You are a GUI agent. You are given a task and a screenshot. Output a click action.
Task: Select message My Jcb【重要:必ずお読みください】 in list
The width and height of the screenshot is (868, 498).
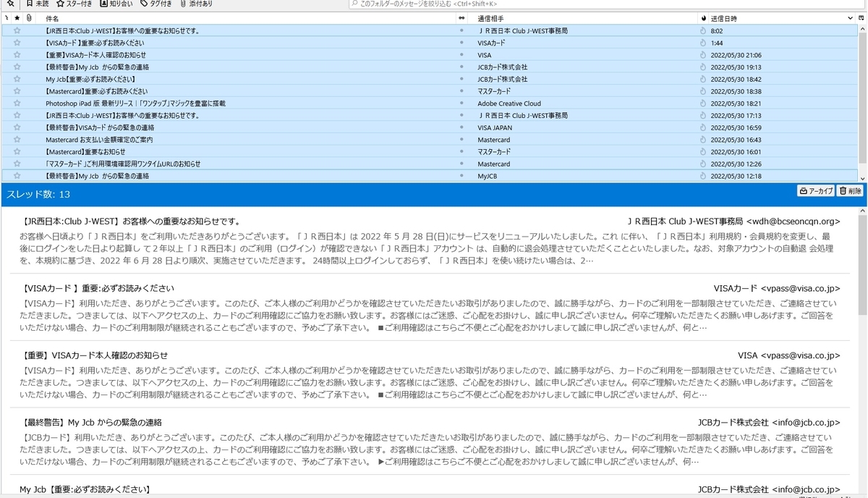coord(90,79)
